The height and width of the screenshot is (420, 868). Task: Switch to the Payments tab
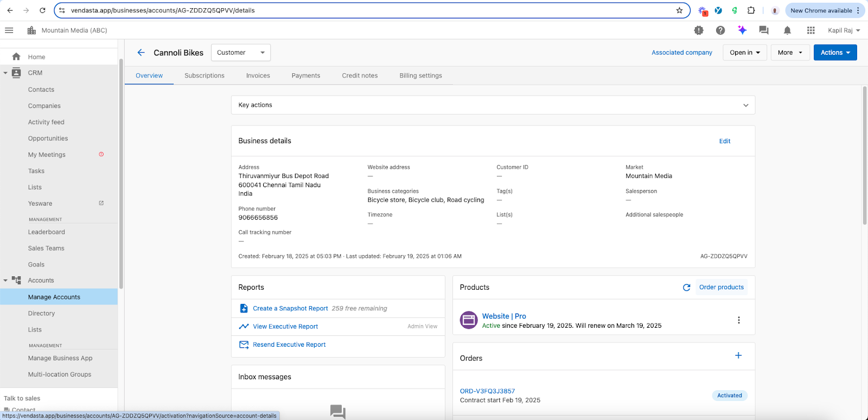pyautogui.click(x=306, y=75)
